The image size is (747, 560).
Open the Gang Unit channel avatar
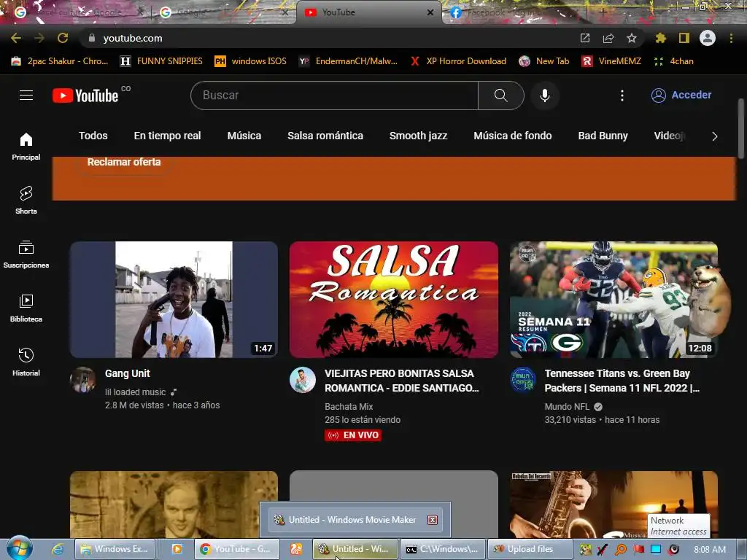pos(83,379)
